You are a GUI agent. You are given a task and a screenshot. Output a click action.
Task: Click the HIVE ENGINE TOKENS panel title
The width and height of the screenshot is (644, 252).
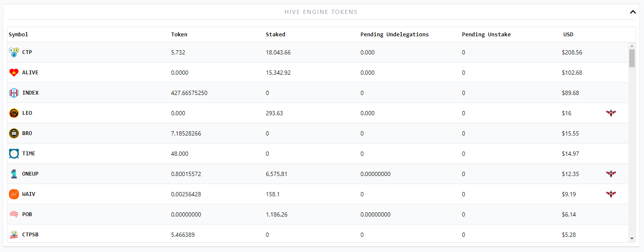321,12
